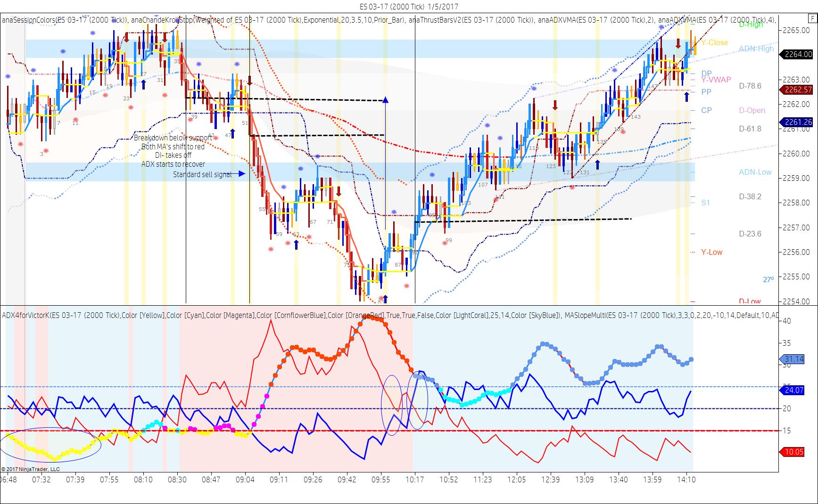Click the 'ADX starts to recover' annotation
The height and width of the screenshot is (504, 818).
pyautogui.click(x=173, y=164)
